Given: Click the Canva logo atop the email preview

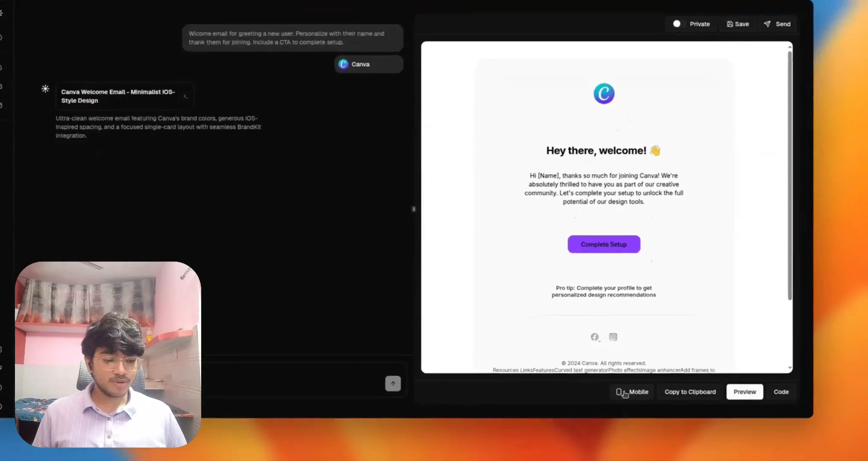Looking at the screenshot, I should [x=604, y=93].
